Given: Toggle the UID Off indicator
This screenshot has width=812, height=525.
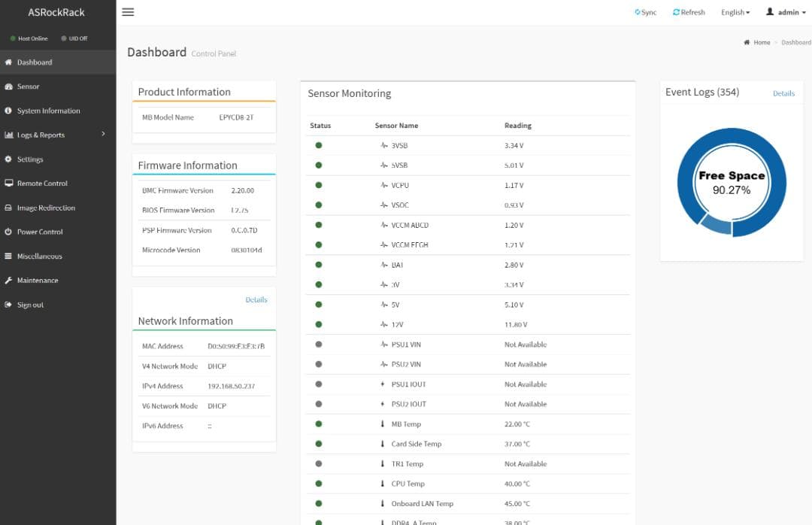Looking at the screenshot, I should 74,38.
